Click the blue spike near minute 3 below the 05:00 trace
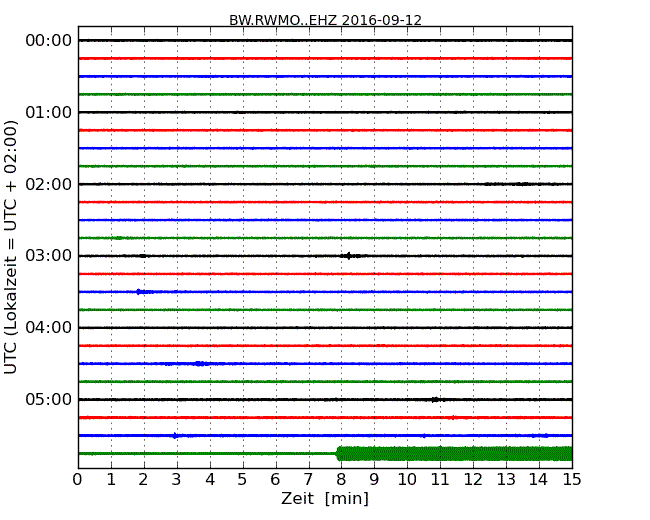The width and height of the screenshot is (650, 520). (x=175, y=435)
